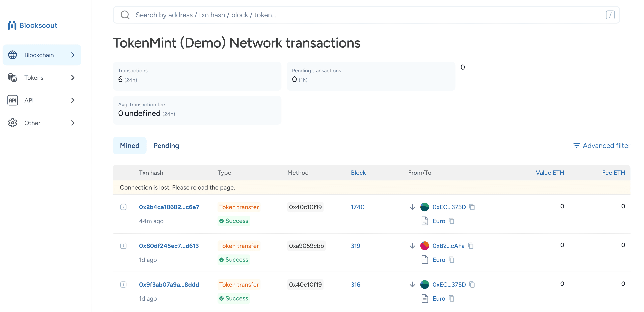Click the search magnifier icon
The image size is (644, 312).
tap(125, 15)
